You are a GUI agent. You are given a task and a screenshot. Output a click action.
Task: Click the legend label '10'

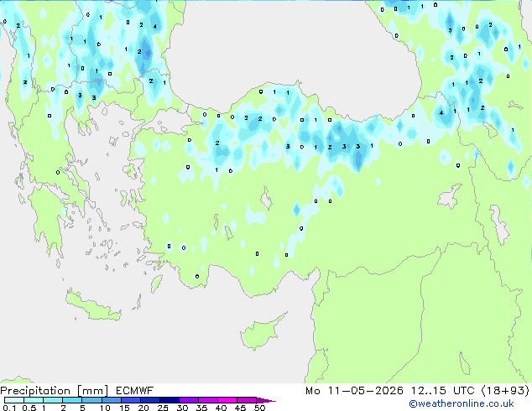105,408
